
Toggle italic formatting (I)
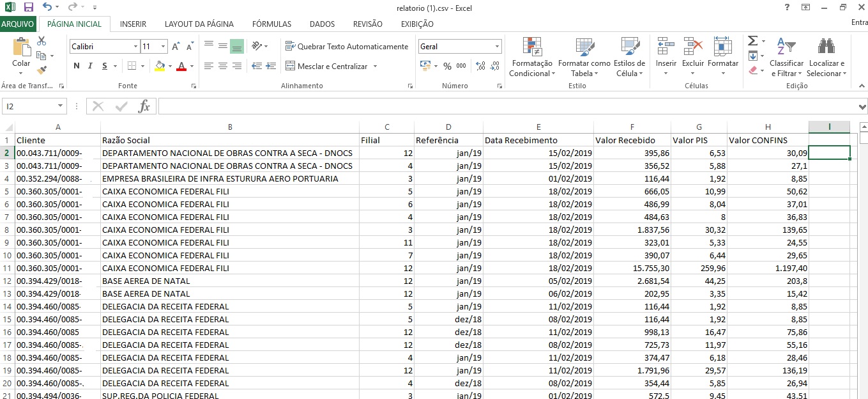pyautogui.click(x=91, y=66)
